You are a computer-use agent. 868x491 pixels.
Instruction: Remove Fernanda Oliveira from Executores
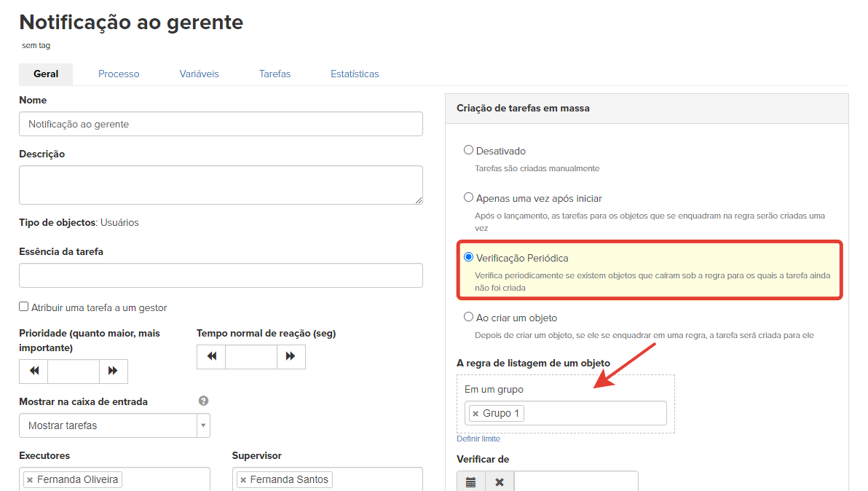click(x=30, y=480)
